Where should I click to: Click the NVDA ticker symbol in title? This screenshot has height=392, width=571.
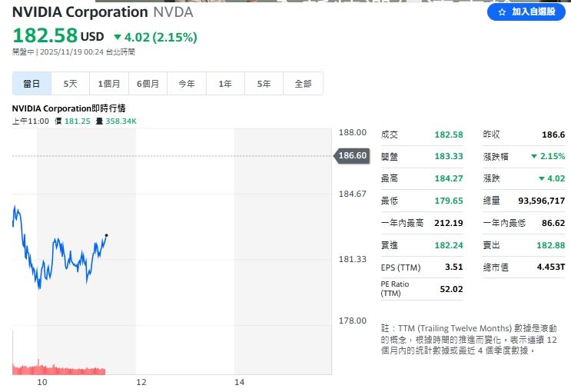[173, 12]
